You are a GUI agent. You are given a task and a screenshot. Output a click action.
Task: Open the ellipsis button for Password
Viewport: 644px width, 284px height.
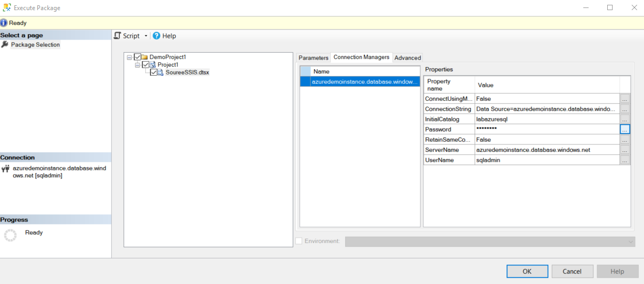pos(625,129)
